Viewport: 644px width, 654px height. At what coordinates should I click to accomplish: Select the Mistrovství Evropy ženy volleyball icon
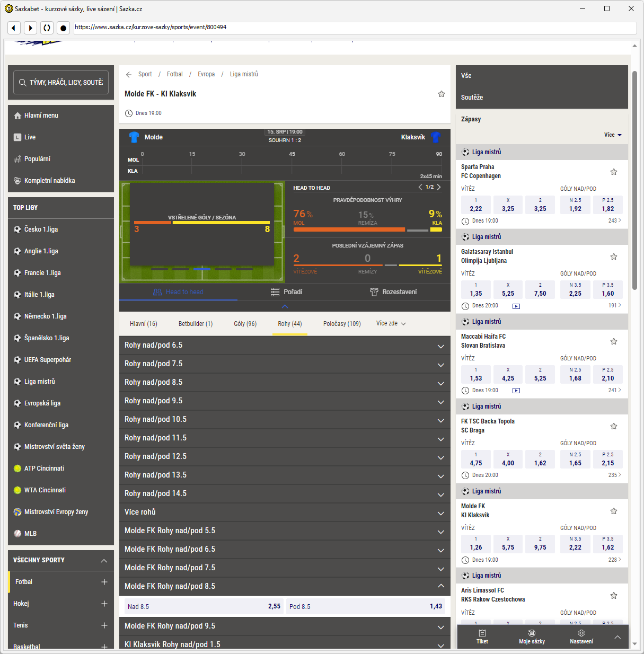click(x=17, y=512)
